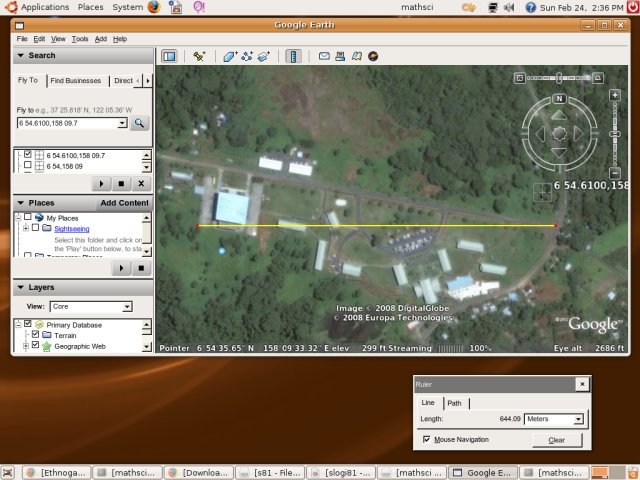
Task: Play the search results tour
Action: (101, 184)
